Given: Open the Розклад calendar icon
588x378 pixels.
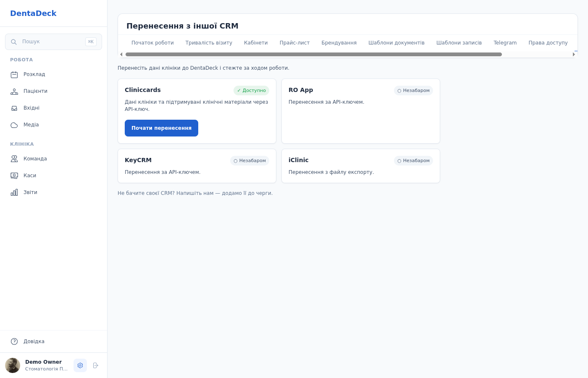Looking at the screenshot, I should tap(14, 75).
